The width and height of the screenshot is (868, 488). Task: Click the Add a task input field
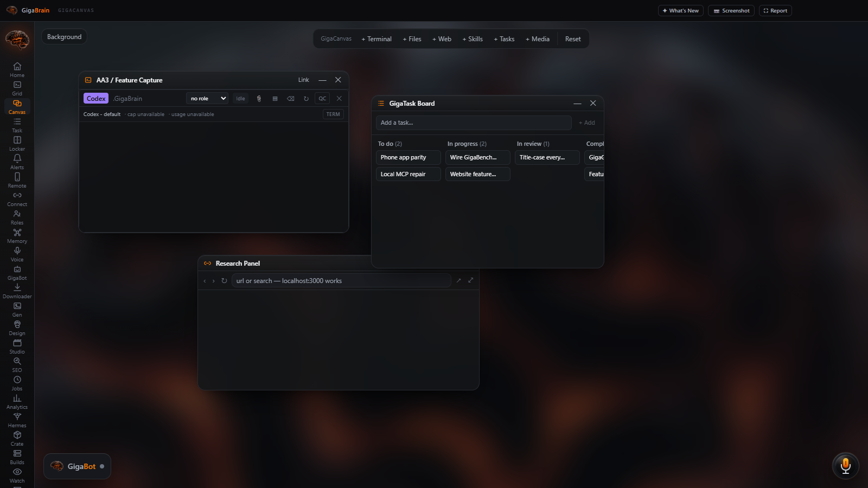pos(474,123)
